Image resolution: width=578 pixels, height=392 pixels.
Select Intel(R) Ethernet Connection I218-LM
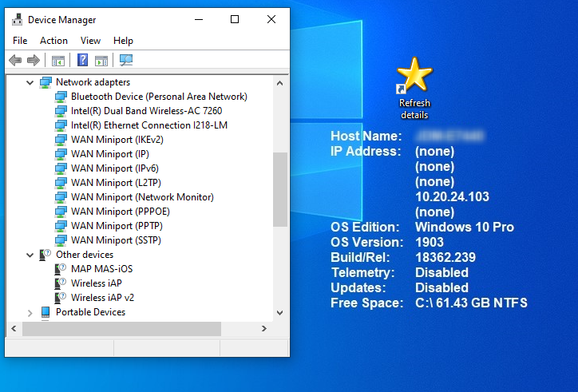[149, 125]
